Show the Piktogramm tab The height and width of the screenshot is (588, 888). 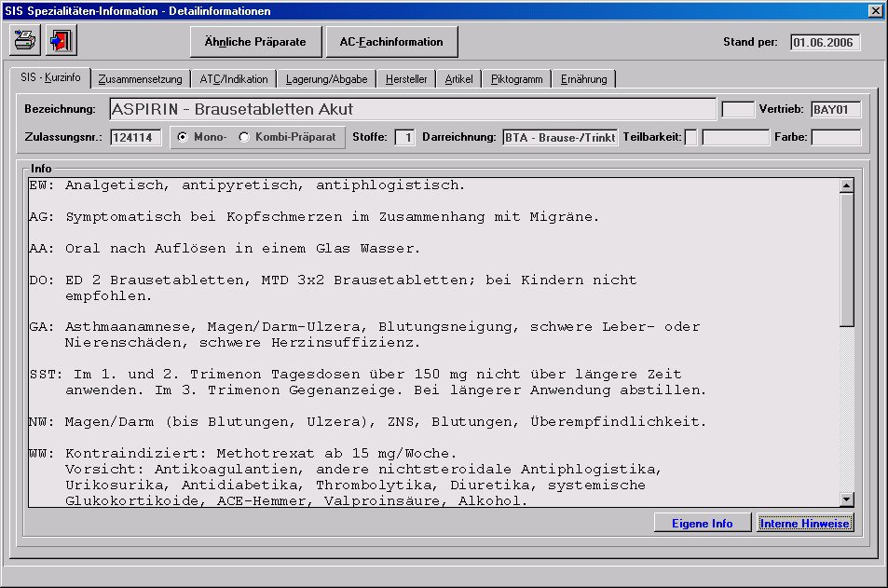click(x=516, y=80)
